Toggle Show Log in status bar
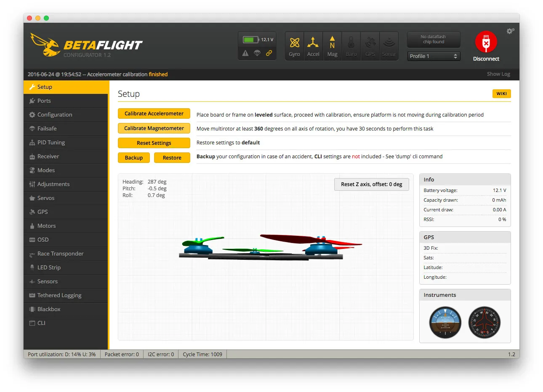This screenshot has width=543, height=392. (x=498, y=74)
